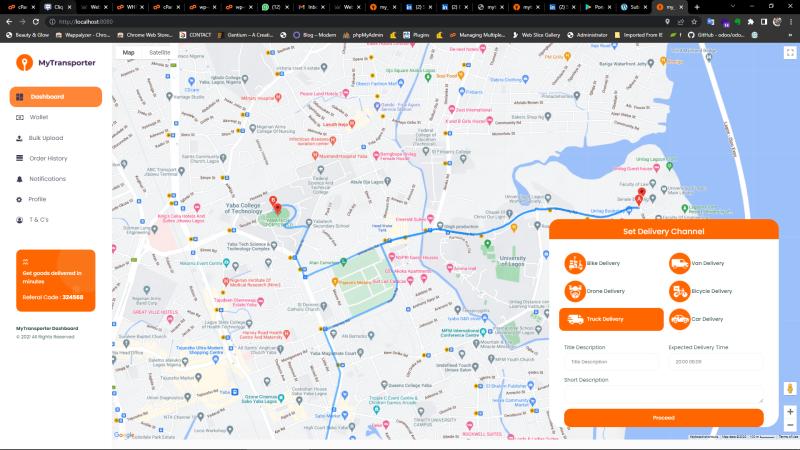The image size is (800, 450).
Task: Click the MyTransporter logo icon
Action: click(24, 62)
